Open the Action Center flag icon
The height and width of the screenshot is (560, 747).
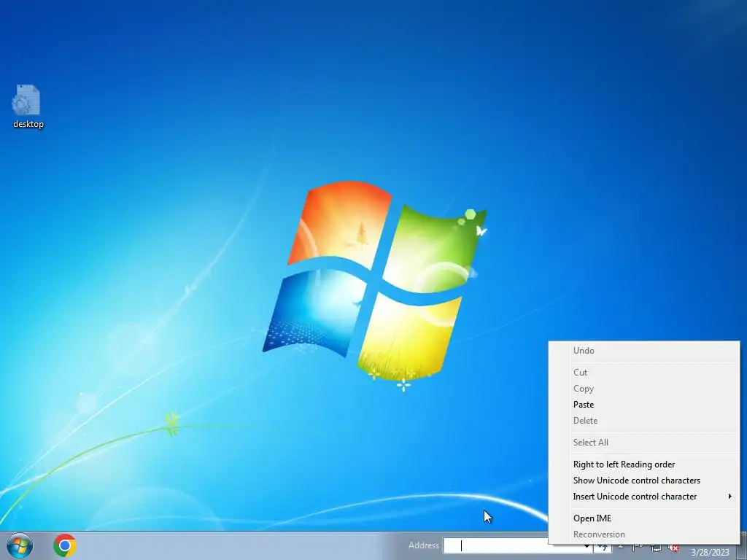pos(638,548)
